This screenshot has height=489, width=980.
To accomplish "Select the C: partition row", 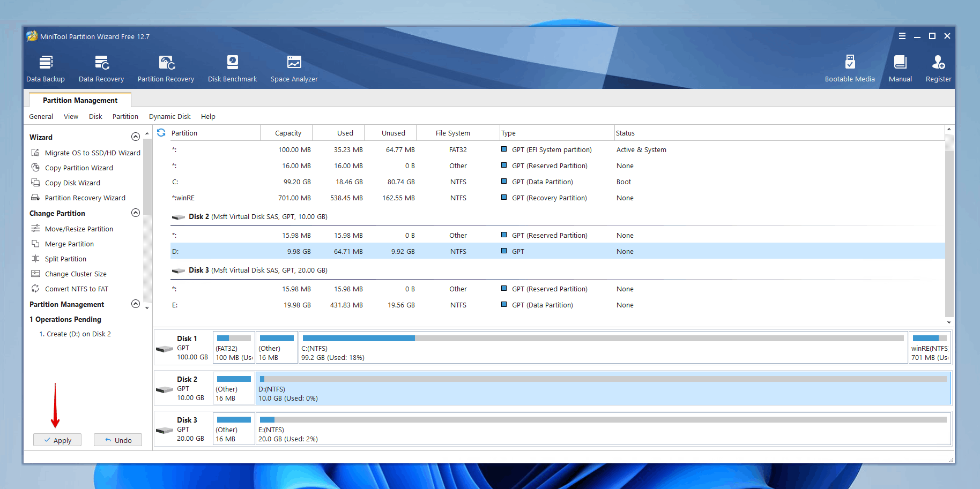I will coord(558,182).
